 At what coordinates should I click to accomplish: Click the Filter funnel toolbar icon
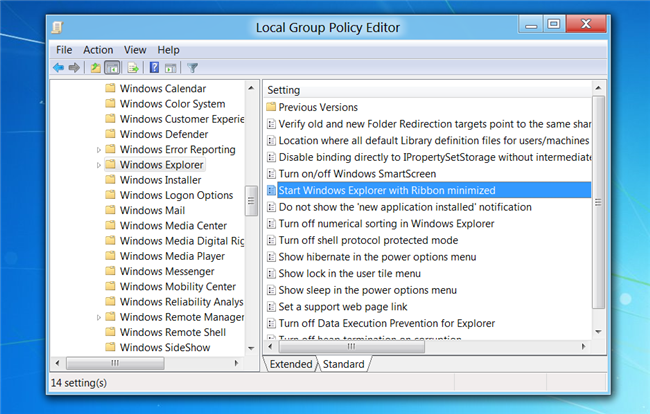pyautogui.click(x=193, y=68)
